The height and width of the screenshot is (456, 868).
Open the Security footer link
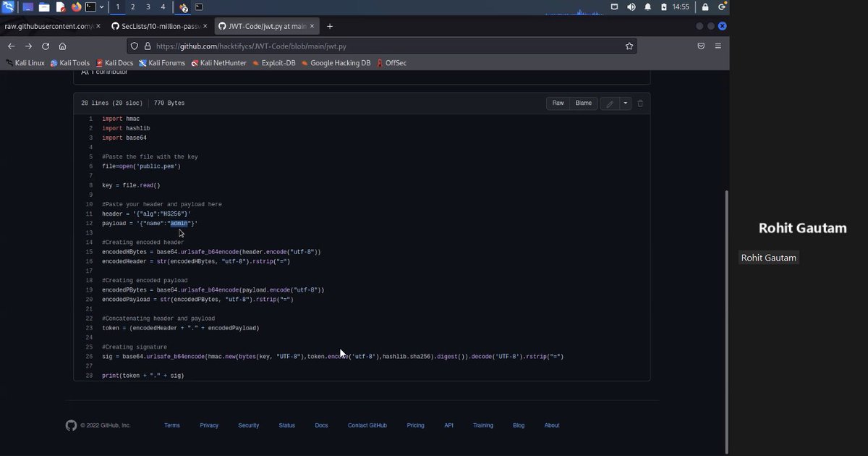248,426
